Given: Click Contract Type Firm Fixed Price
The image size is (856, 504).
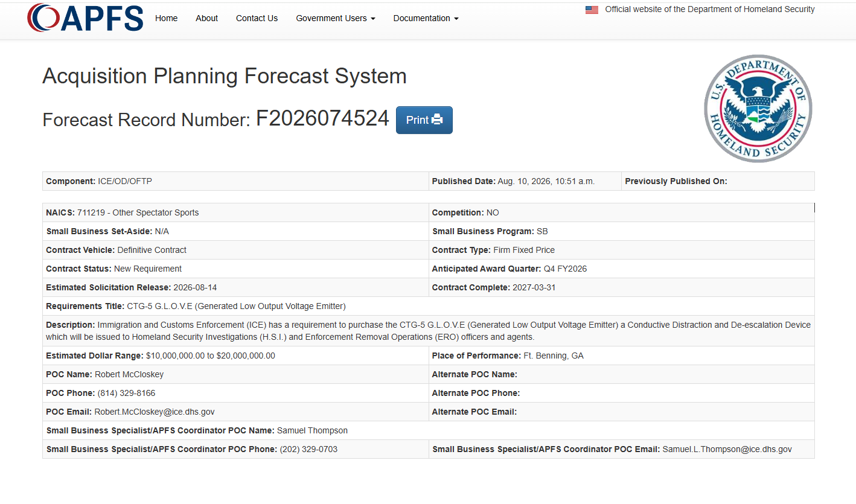Looking at the screenshot, I should coord(493,250).
